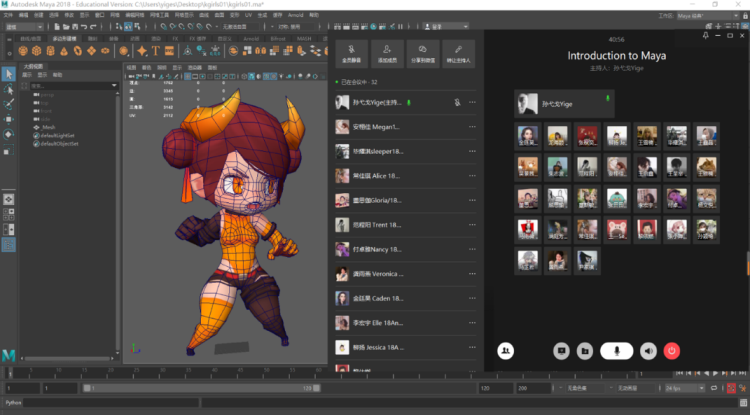Click the SVG import shelf icon
This screenshot has width=750, height=415.
click(169, 51)
